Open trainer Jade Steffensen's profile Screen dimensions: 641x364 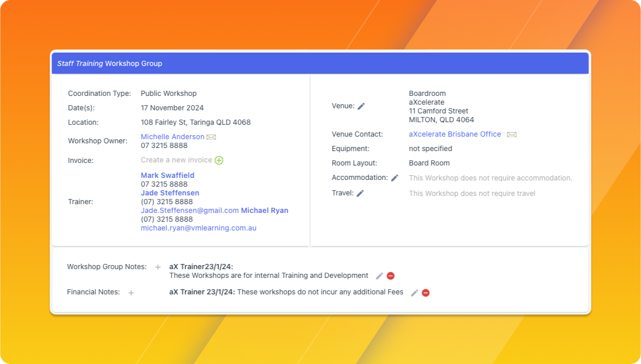(x=170, y=193)
